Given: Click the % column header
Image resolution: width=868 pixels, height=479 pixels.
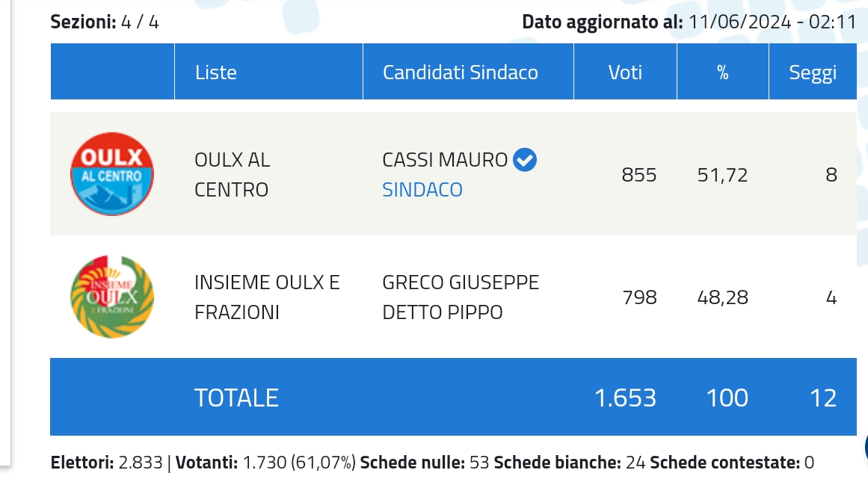Looking at the screenshot, I should (x=722, y=72).
